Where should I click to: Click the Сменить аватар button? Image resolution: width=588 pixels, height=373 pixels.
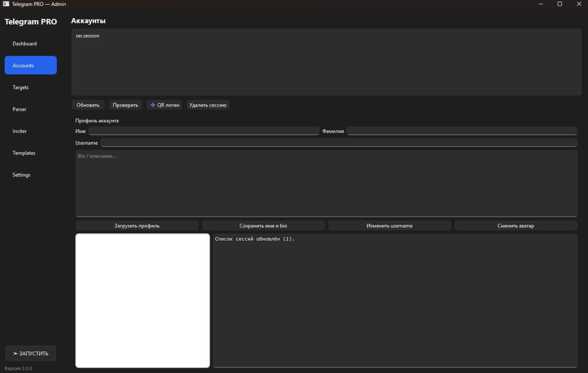coord(516,226)
